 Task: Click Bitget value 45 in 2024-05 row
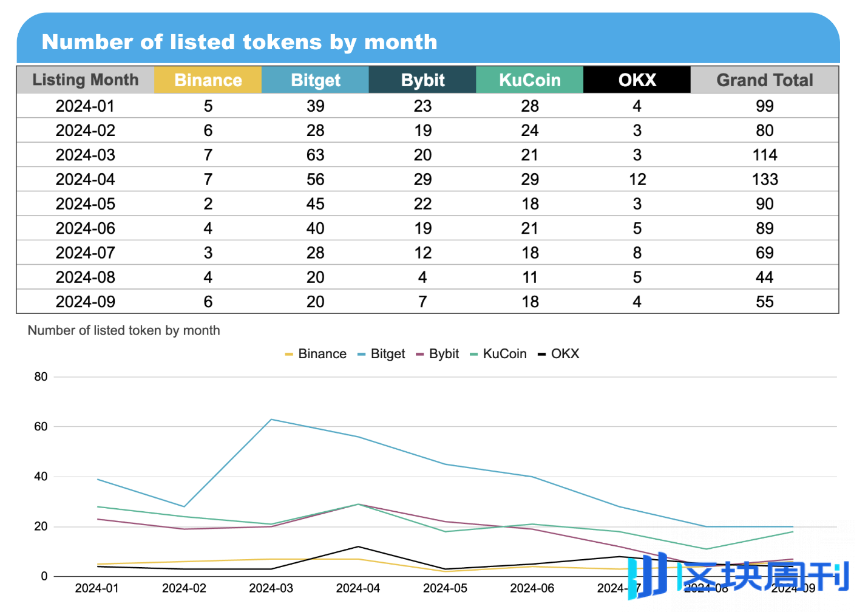[315, 204]
